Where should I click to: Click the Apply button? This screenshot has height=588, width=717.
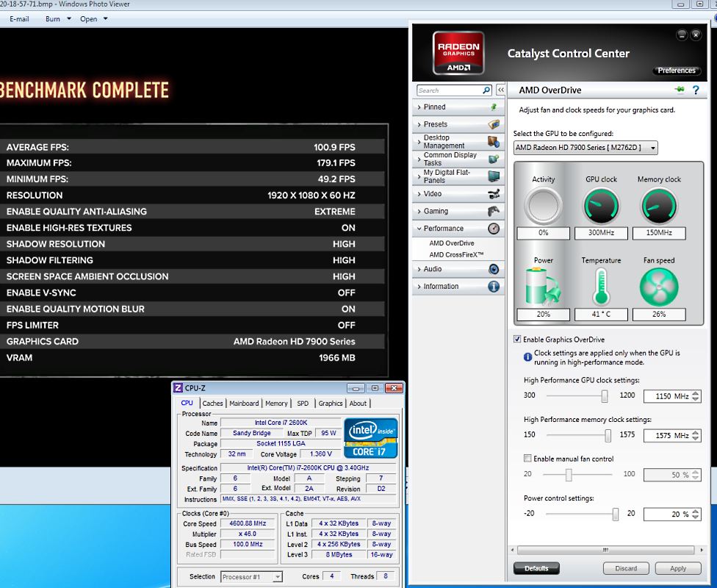tap(678, 568)
